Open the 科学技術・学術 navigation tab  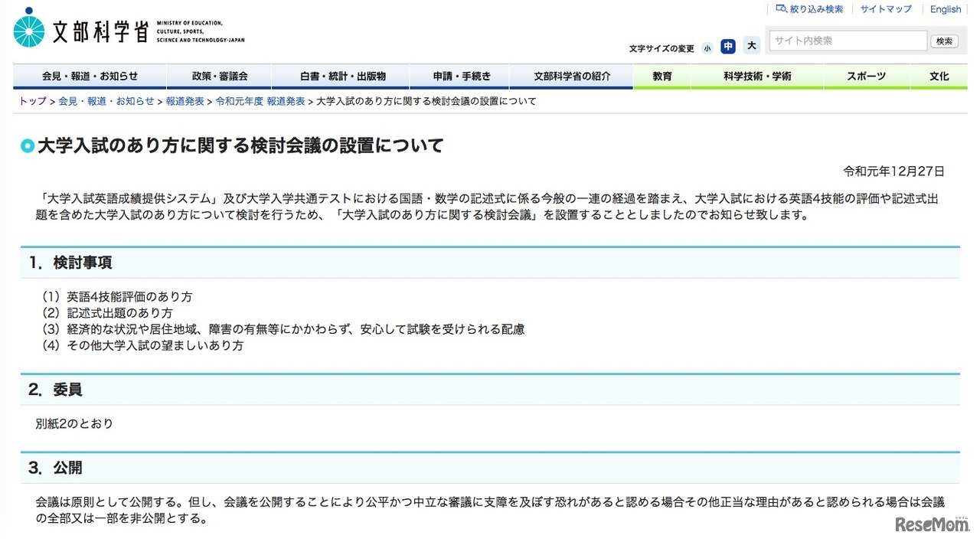[x=758, y=76]
